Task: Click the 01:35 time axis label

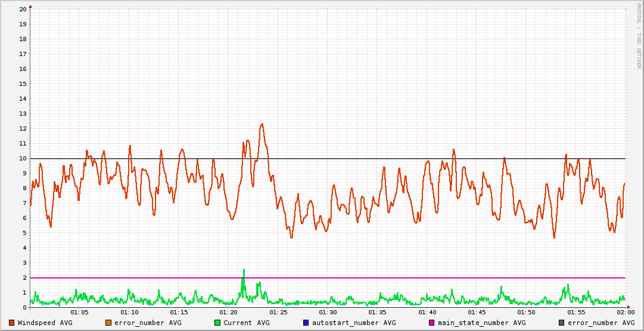Action: click(x=378, y=312)
